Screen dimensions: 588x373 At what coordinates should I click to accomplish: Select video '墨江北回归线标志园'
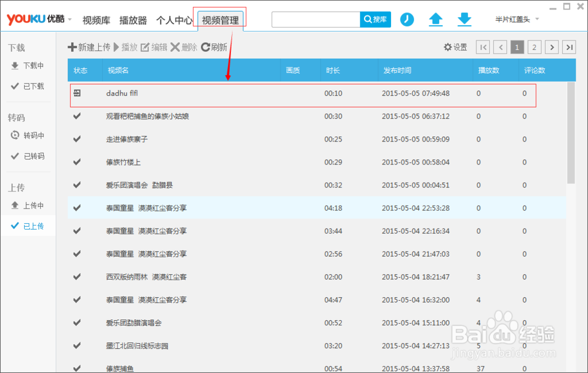137,345
